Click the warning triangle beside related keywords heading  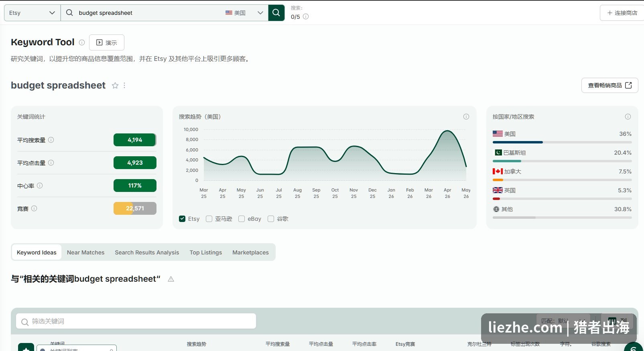coord(171,279)
